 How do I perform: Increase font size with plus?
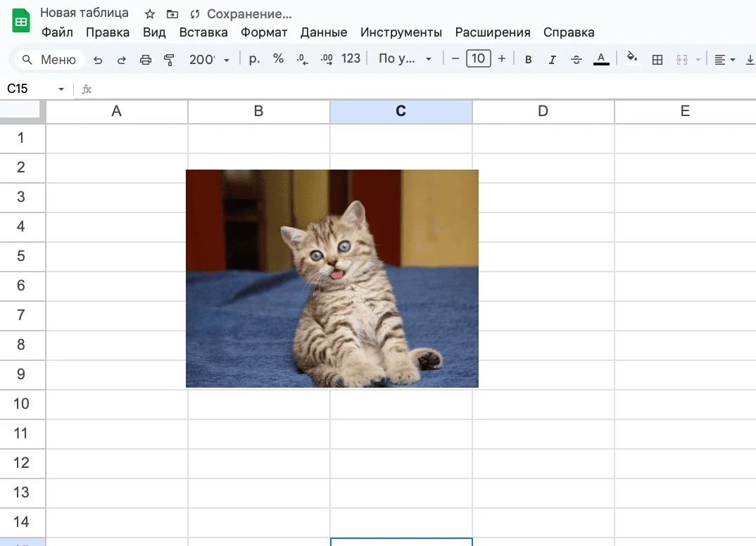coord(502,59)
